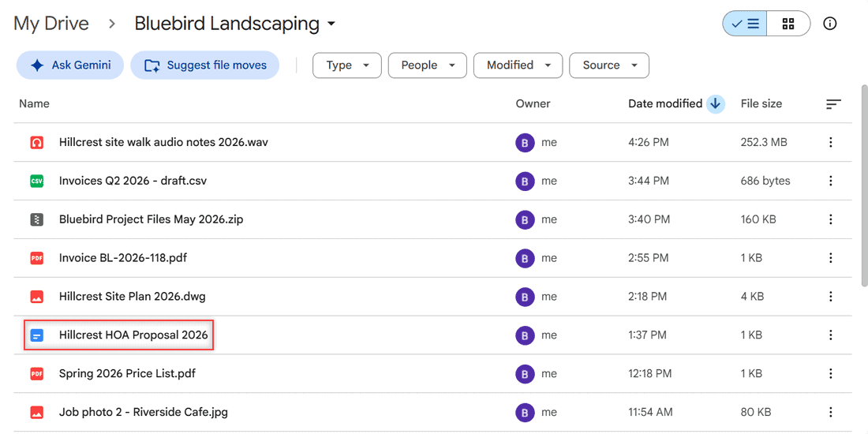Click Suggest file moves button
The image size is (868, 434).
[x=205, y=65]
